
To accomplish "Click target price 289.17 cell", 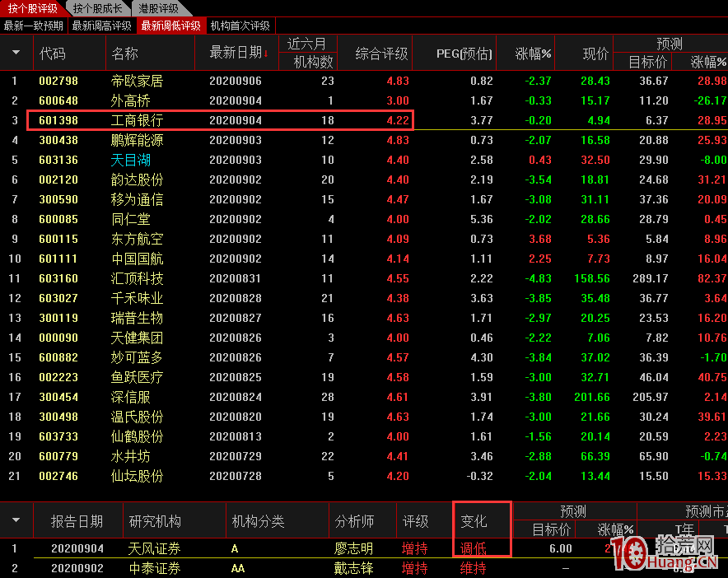I will click(651, 278).
